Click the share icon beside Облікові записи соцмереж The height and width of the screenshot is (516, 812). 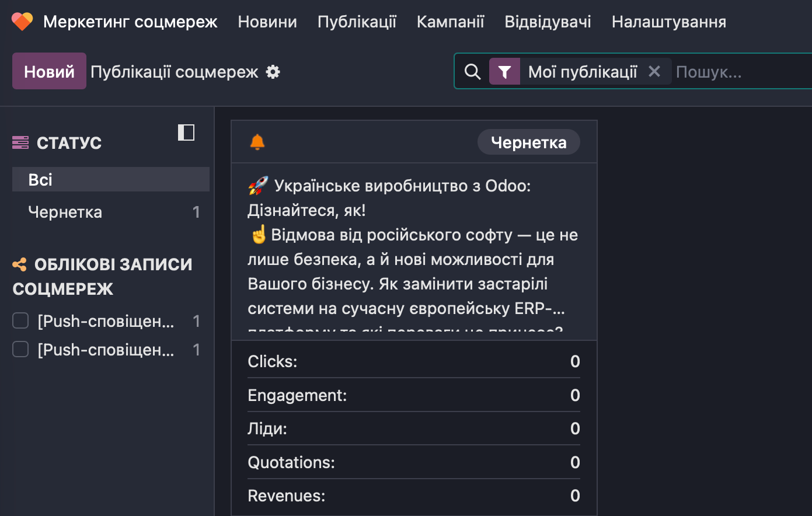tap(20, 264)
